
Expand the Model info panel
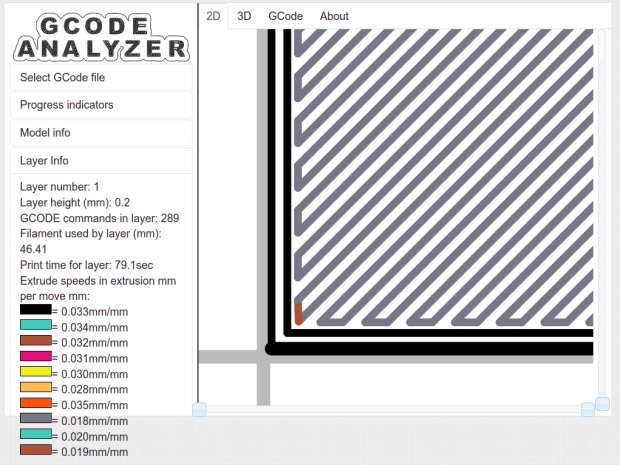click(101, 132)
